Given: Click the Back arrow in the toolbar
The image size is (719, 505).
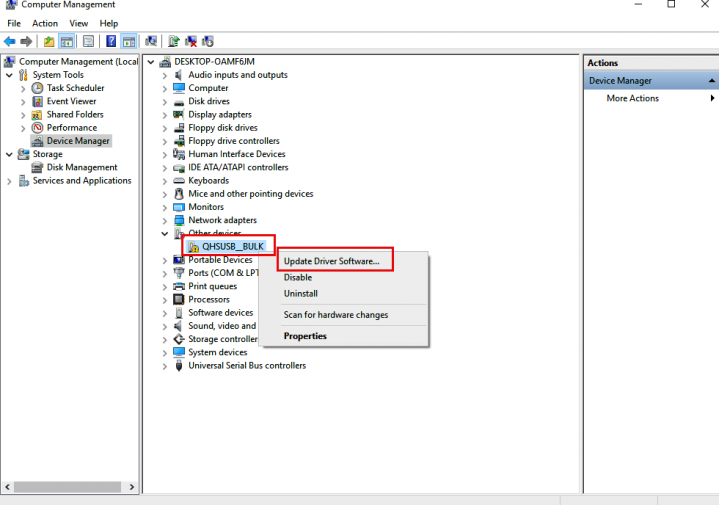Looking at the screenshot, I should pos(10,41).
